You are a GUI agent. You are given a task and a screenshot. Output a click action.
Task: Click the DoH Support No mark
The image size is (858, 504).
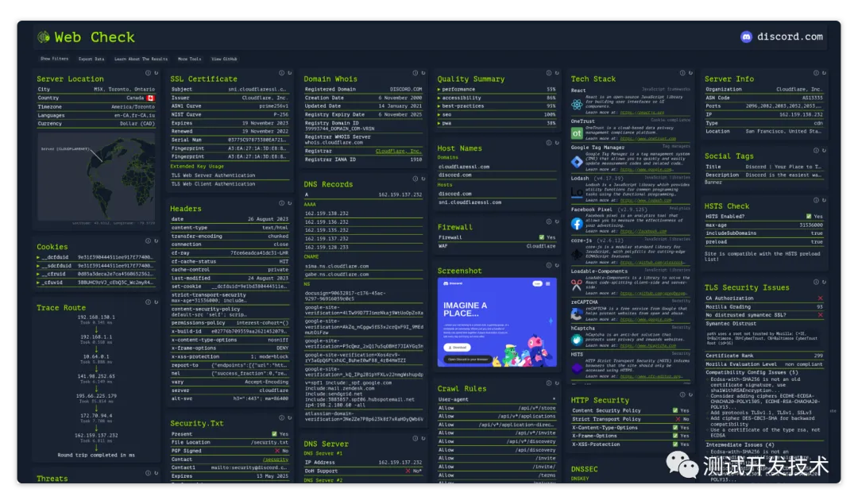tap(408, 471)
